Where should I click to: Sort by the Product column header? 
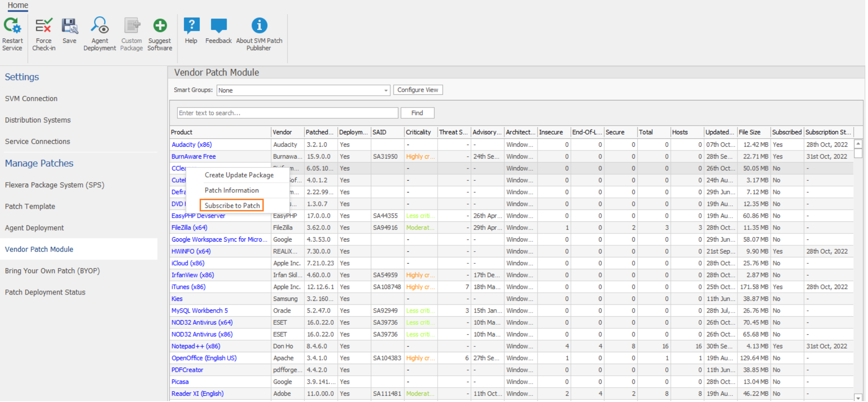pyautogui.click(x=220, y=132)
